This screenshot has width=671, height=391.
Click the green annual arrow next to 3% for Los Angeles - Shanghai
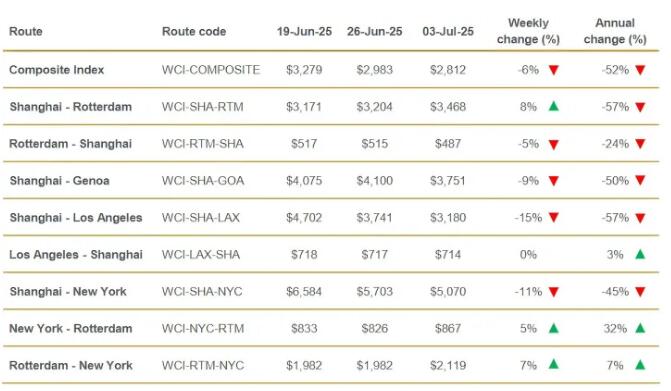[x=640, y=254]
